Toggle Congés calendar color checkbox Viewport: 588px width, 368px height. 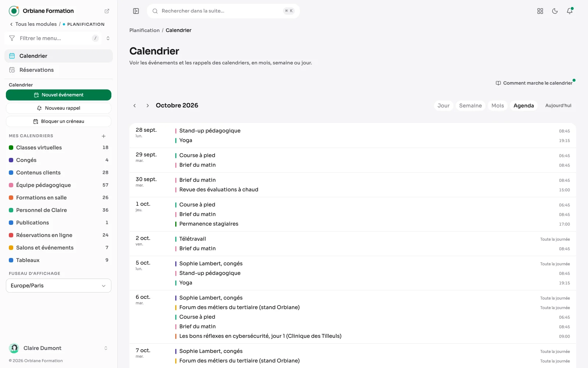(11, 160)
